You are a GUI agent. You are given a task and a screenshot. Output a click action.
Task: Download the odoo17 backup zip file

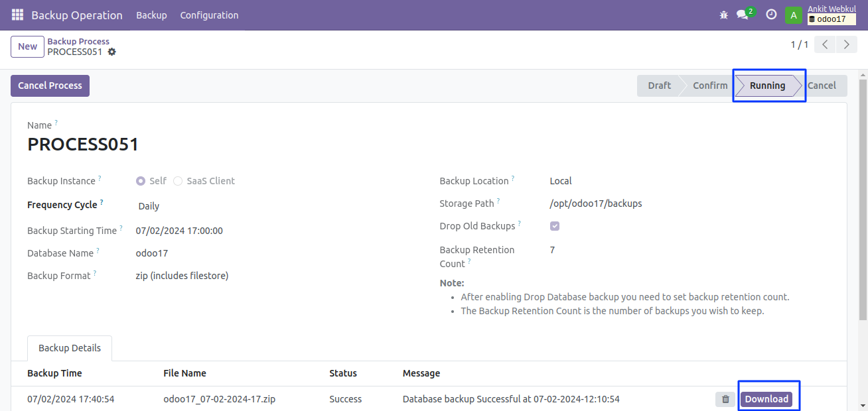click(x=766, y=399)
